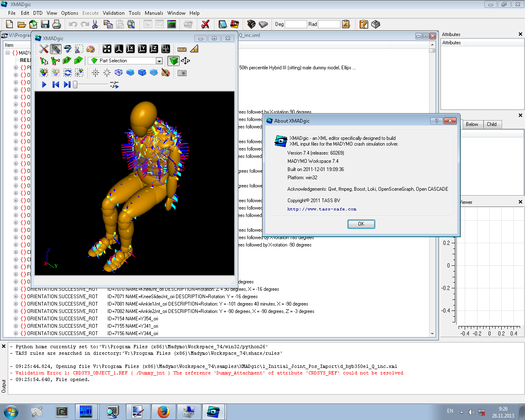This screenshot has width=525, height=420.
Task: Open the DTD menu
Action: [38, 13]
